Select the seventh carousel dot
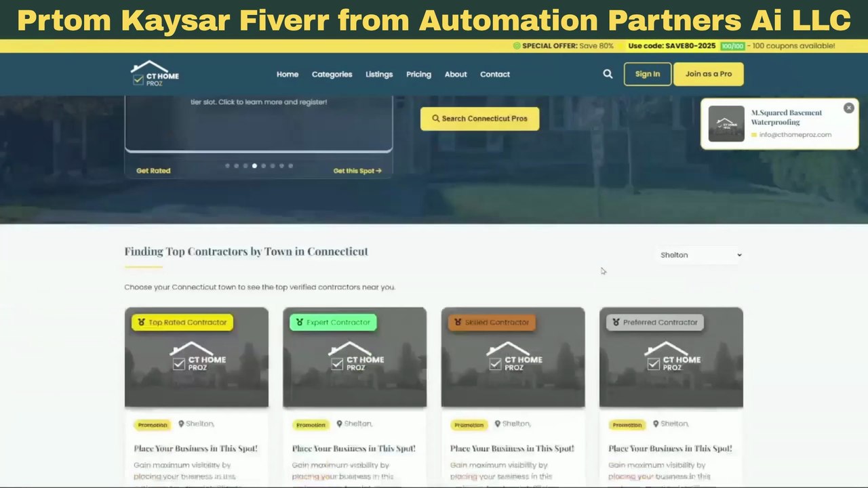 click(282, 165)
